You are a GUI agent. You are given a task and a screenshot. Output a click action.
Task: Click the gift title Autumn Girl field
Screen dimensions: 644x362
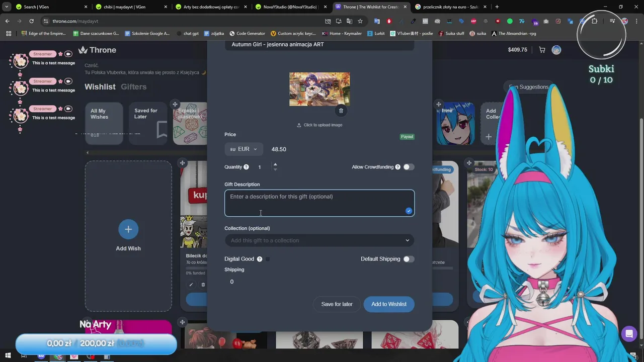click(x=319, y=44)
